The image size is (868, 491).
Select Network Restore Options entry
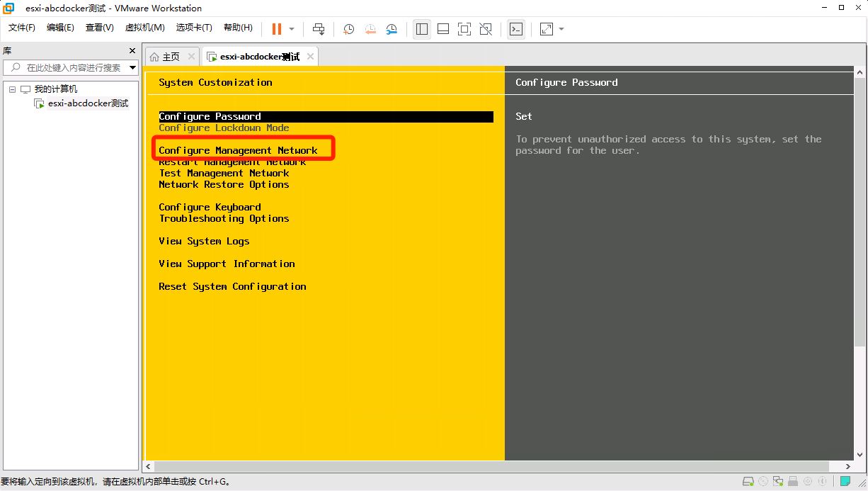[224, 185]
